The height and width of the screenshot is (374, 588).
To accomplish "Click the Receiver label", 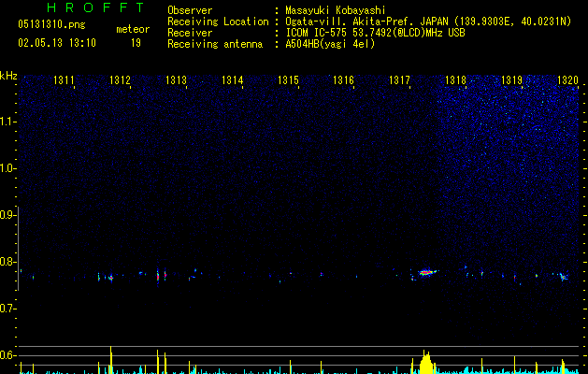I will (190, 33).
